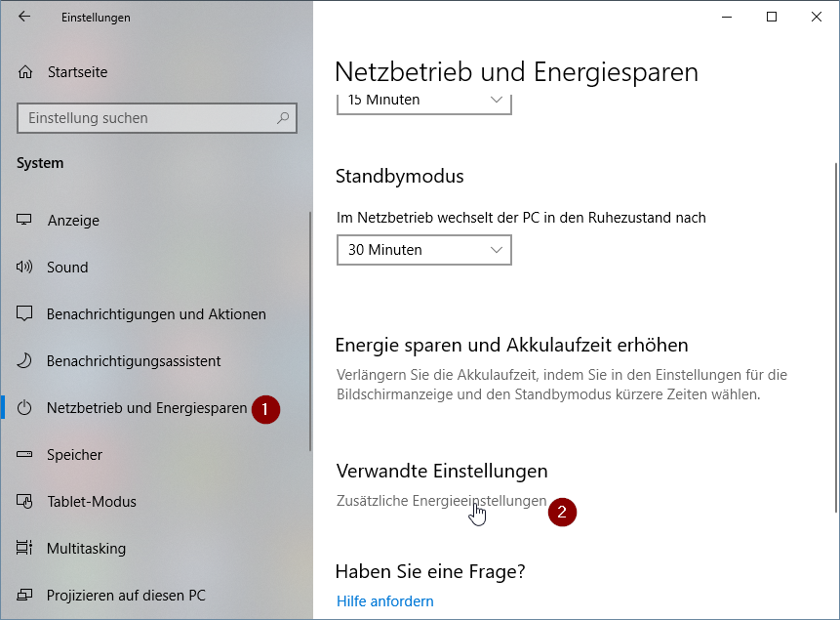Viewport: 840px width, 620px height.
Task: Click the chevron of the 30 Minuten dropdown
Action: click(x=496, y=250)
